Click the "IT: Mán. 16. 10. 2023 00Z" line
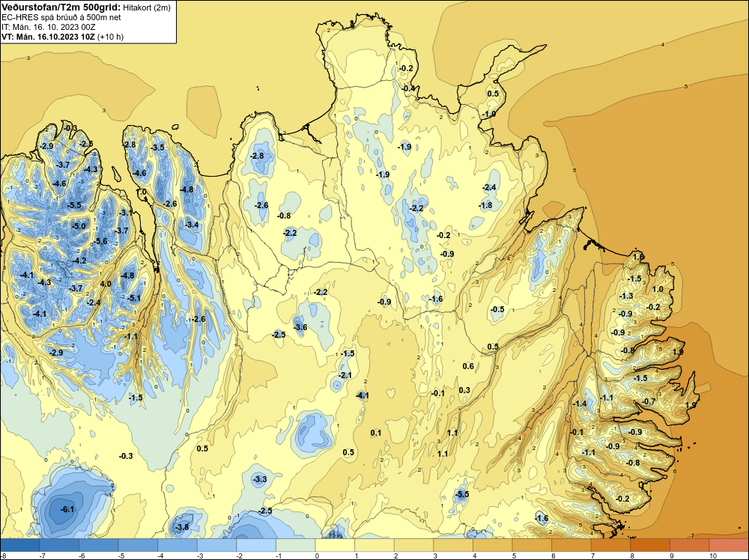The image size is (749, 560). click(48, 27)
